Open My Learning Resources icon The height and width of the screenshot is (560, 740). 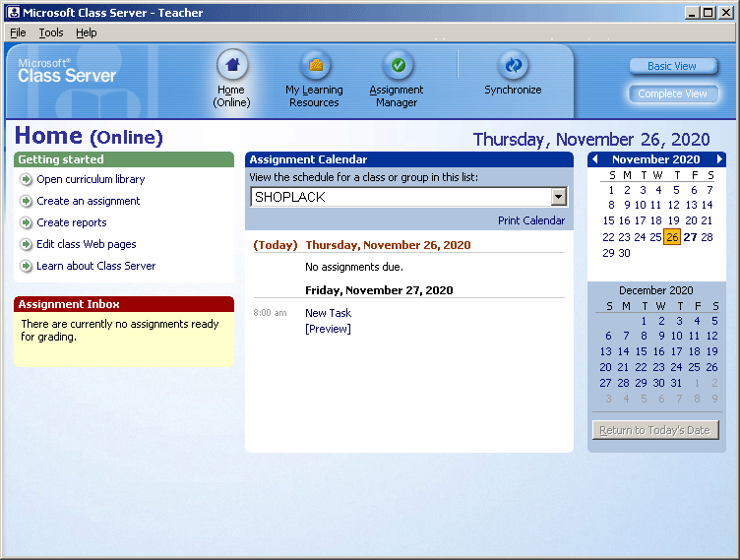click(315, 65)
